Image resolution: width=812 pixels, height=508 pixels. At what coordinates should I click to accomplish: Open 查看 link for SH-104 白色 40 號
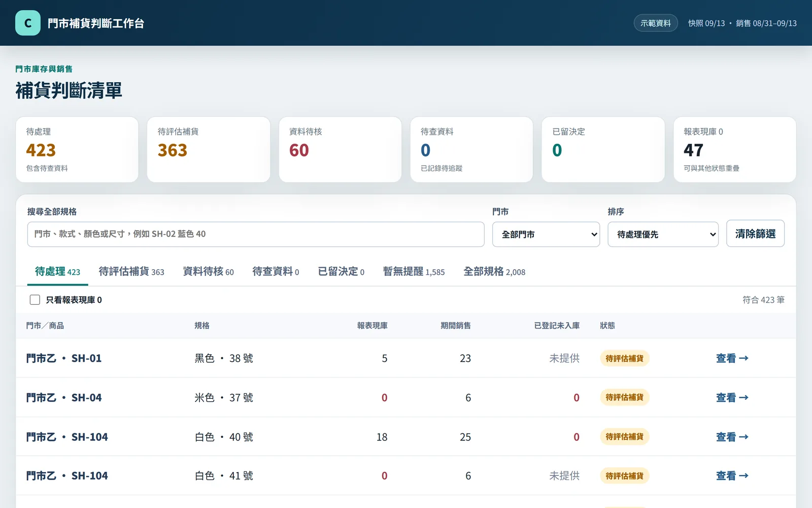pos(732,437)
